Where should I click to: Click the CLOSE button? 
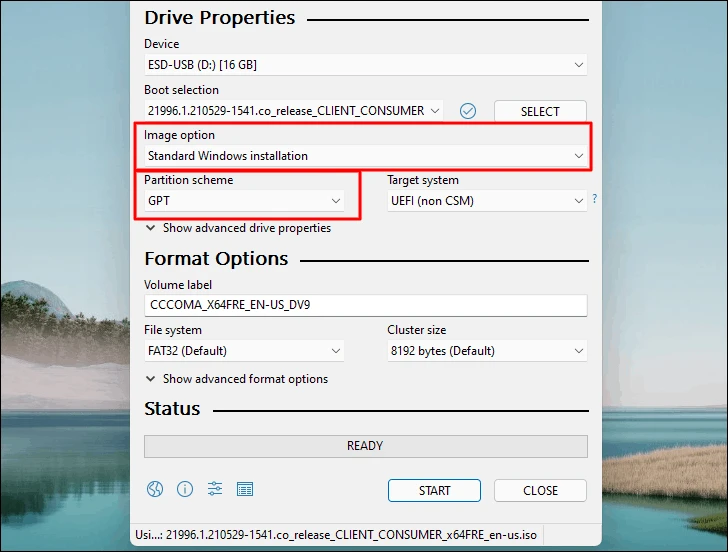click(x=540, y=491)
